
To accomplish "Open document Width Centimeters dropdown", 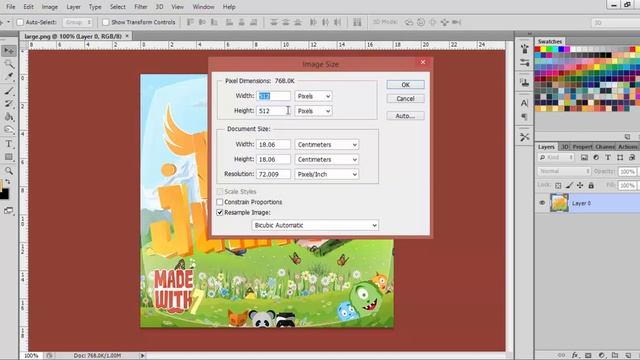I will pyautogui.click(x=327, y=145).
